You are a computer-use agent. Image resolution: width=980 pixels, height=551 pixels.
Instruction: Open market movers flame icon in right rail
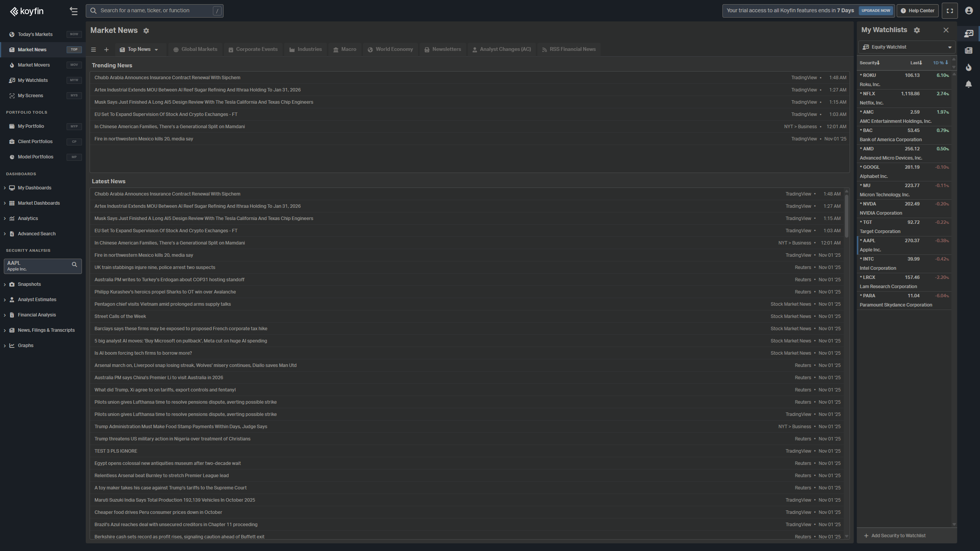tap(969, 67)
